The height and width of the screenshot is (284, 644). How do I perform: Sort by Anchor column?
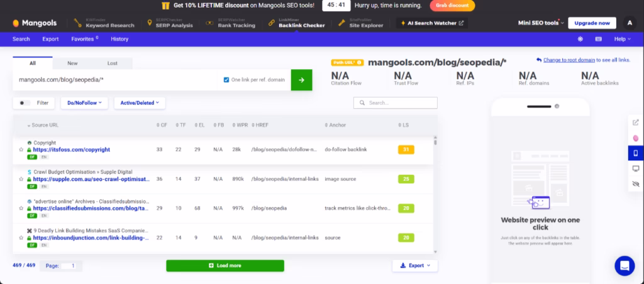click(x=335, y=125)
